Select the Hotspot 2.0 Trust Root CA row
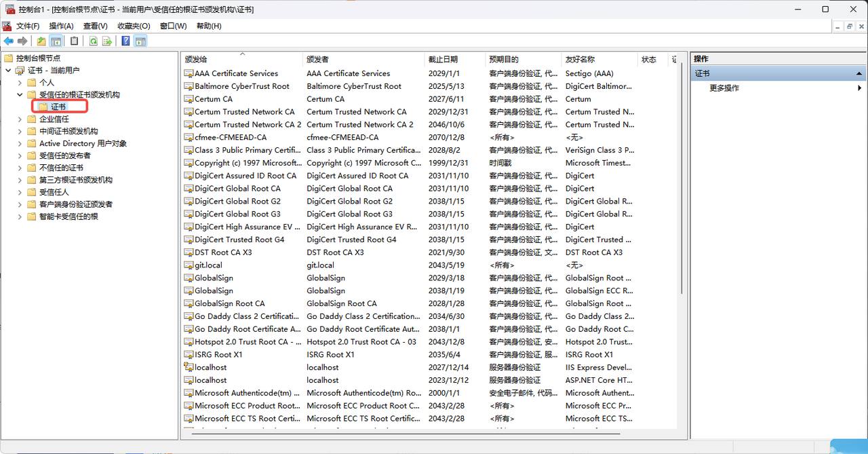This screenshot has width=868, height=454. [x=430, y=342]
